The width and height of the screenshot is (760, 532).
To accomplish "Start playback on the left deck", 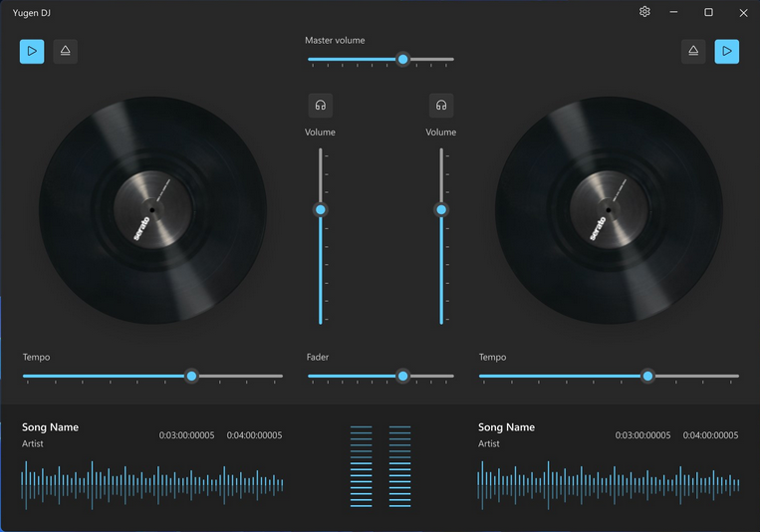I will point(32,52).
